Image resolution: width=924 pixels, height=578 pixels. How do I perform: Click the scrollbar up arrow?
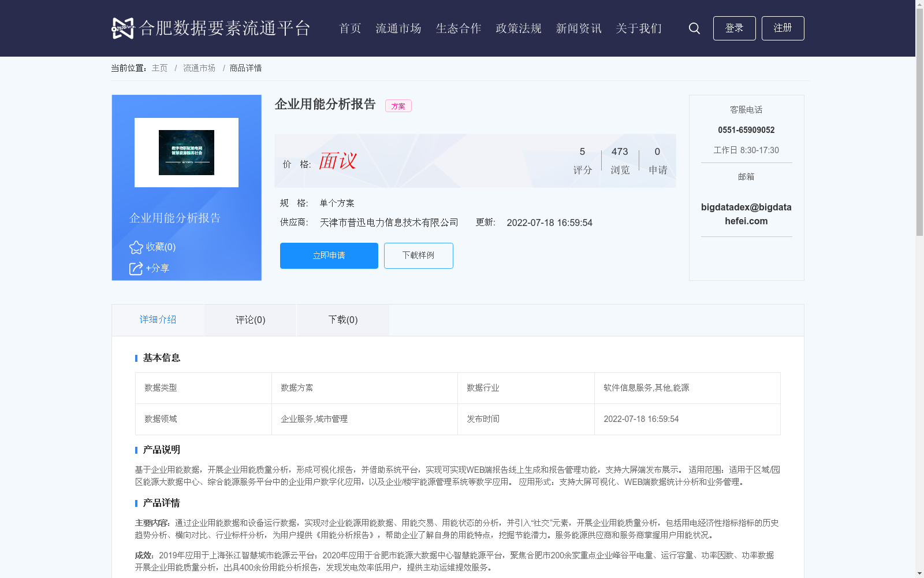919,4
